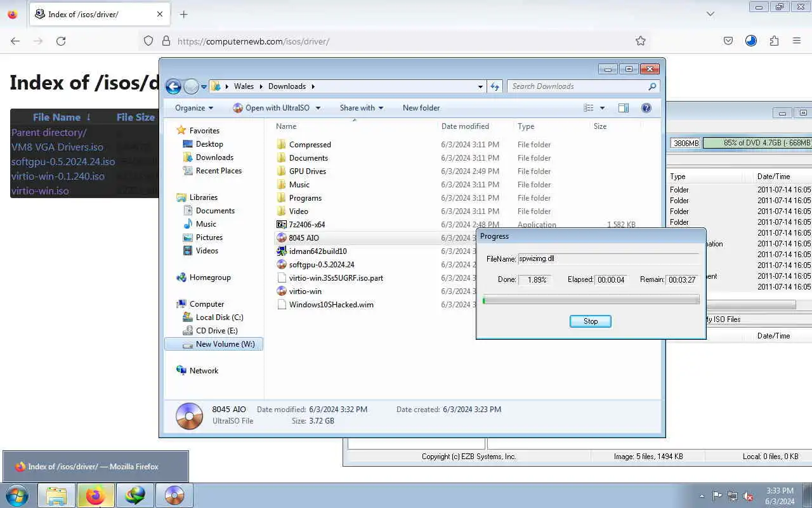Sort files by the Type column

526,126
